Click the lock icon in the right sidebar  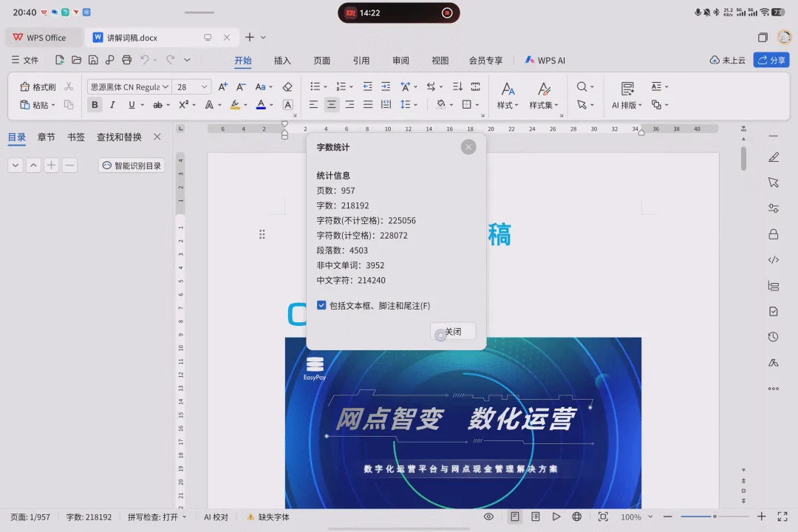tap(773, 234)
